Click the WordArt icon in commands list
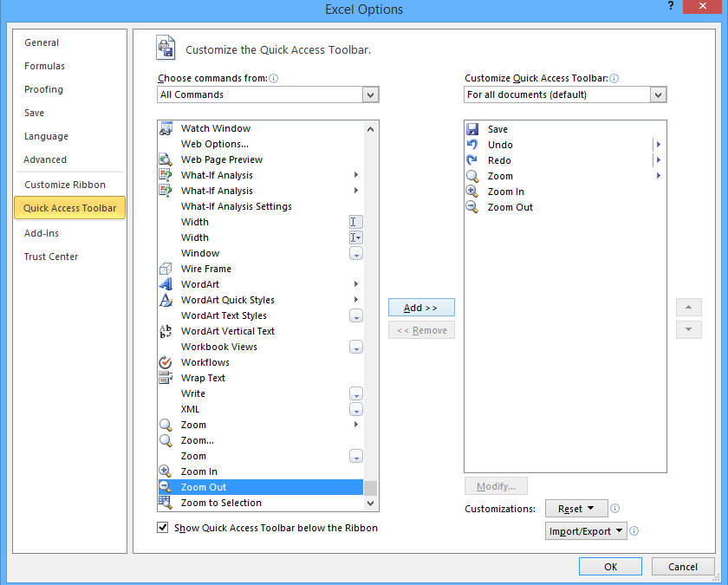 [x=166, y=284]
